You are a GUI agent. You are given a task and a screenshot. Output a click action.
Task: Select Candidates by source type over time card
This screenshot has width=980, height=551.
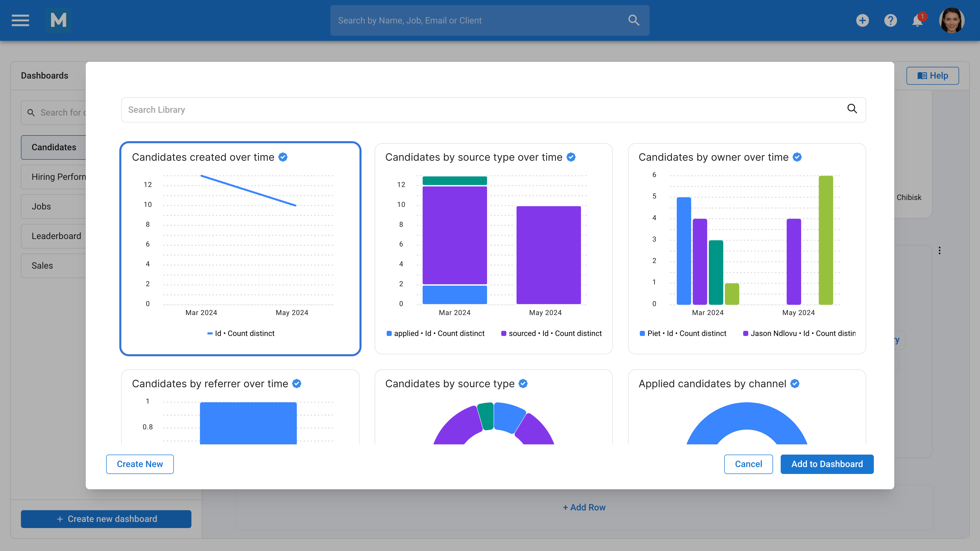[493, 248]
